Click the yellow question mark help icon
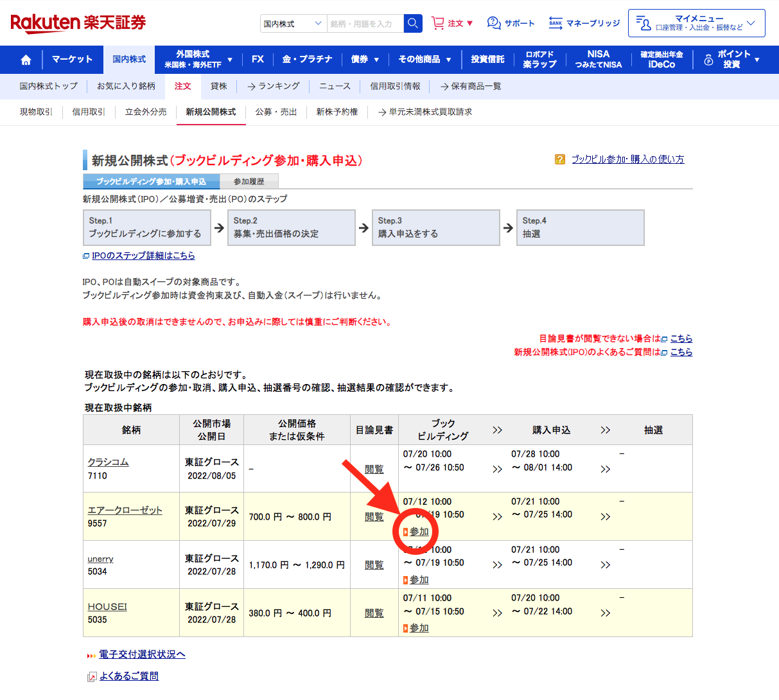 (560, 159)
